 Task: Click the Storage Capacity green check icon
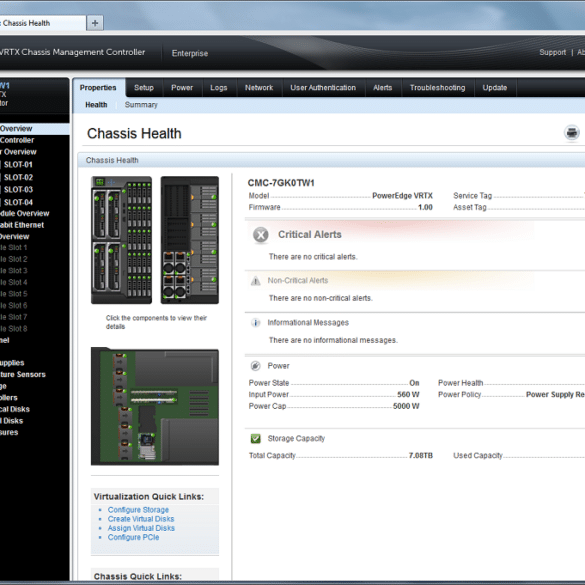coord(256,438)
